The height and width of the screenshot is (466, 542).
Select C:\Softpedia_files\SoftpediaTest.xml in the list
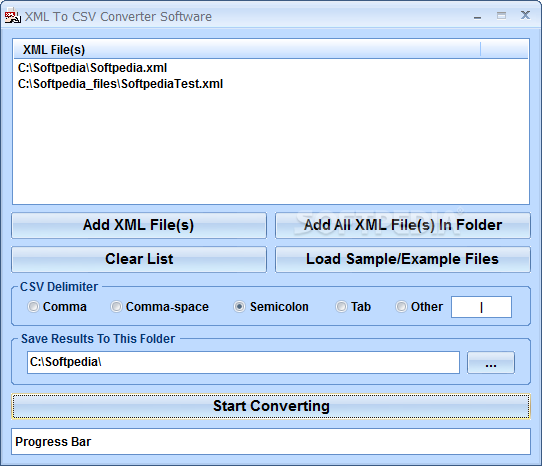tap(120, 84)
